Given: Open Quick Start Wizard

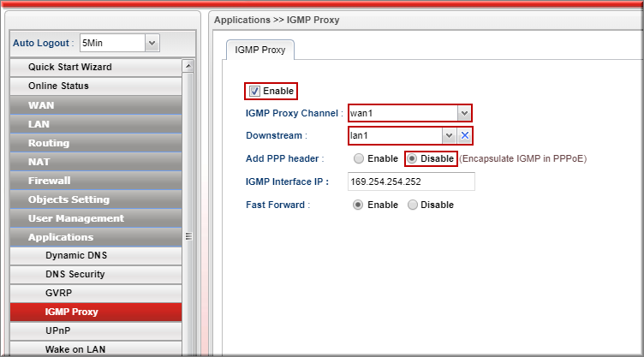Looking at the screenshot, I should tap(94, 67).
